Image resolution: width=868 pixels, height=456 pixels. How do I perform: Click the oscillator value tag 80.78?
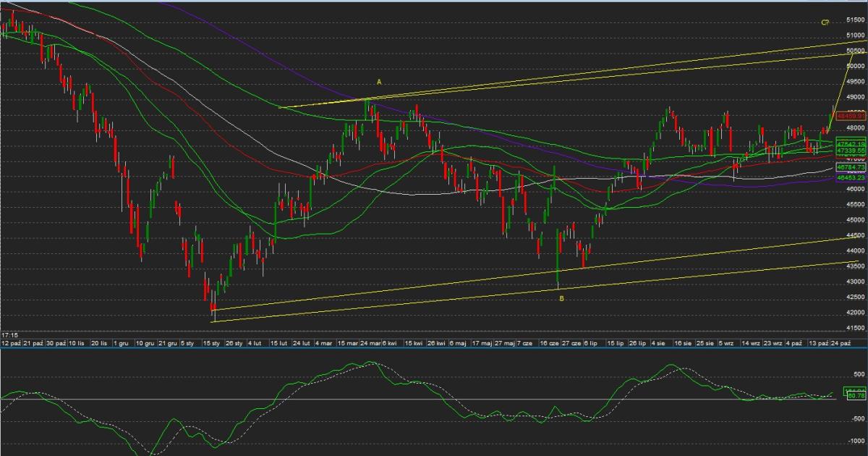point(856,396)
